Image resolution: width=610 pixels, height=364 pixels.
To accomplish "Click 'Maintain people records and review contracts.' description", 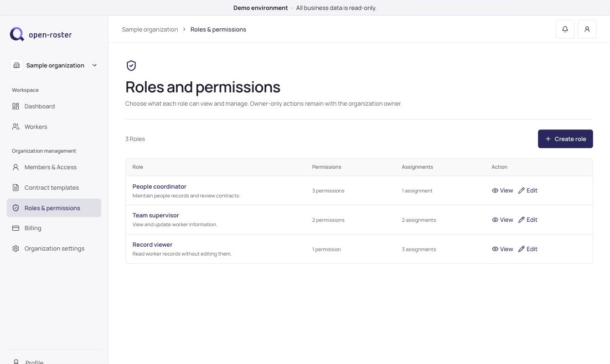I will [187, 196].
